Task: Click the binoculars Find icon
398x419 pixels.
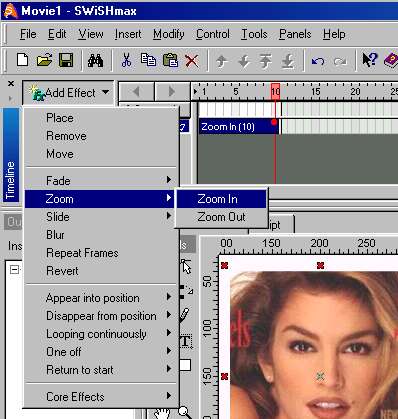Action: click(x=95, y=61)
